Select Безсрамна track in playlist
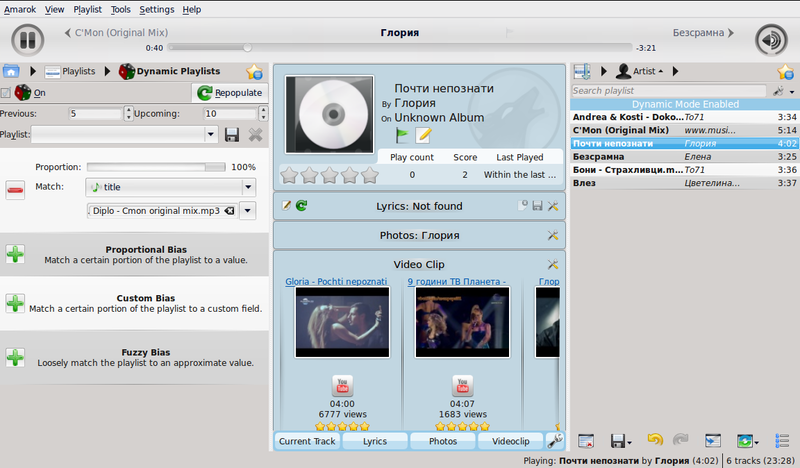Screen dimensions: 800x468 [684, 157]
